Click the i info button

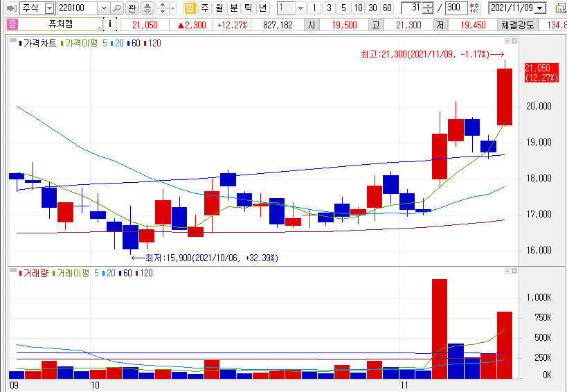coord(110,25)
